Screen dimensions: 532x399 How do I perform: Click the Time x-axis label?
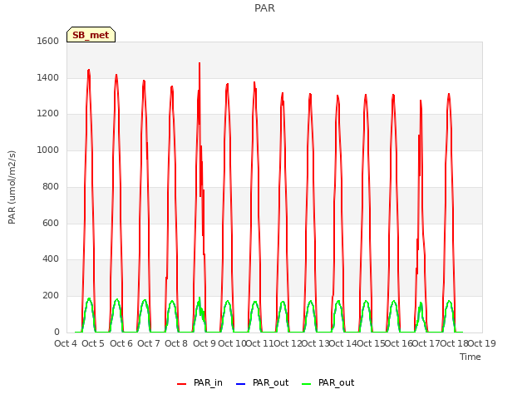470,357
